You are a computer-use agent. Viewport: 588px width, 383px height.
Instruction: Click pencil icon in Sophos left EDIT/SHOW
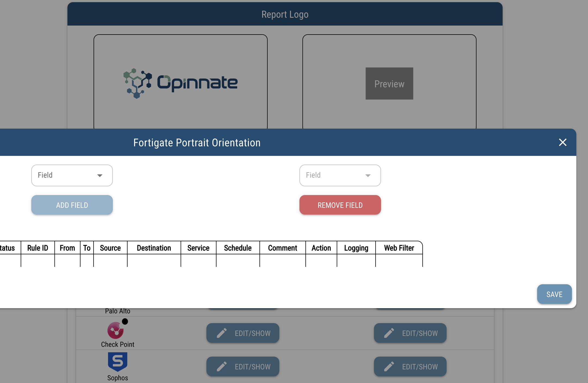(222, 366)
